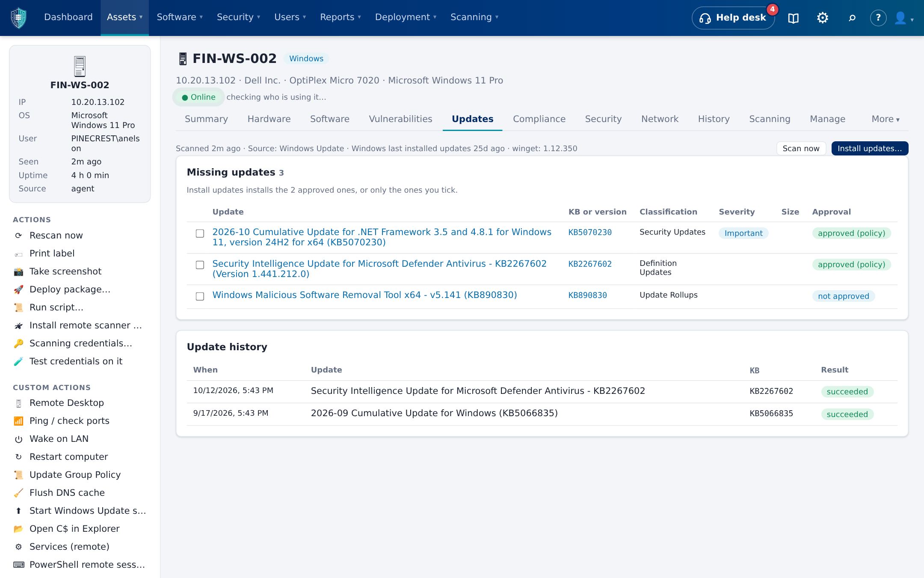Open the KB2267602 link in missing updates
The image size is (924, 578).
tap(590, 264)
